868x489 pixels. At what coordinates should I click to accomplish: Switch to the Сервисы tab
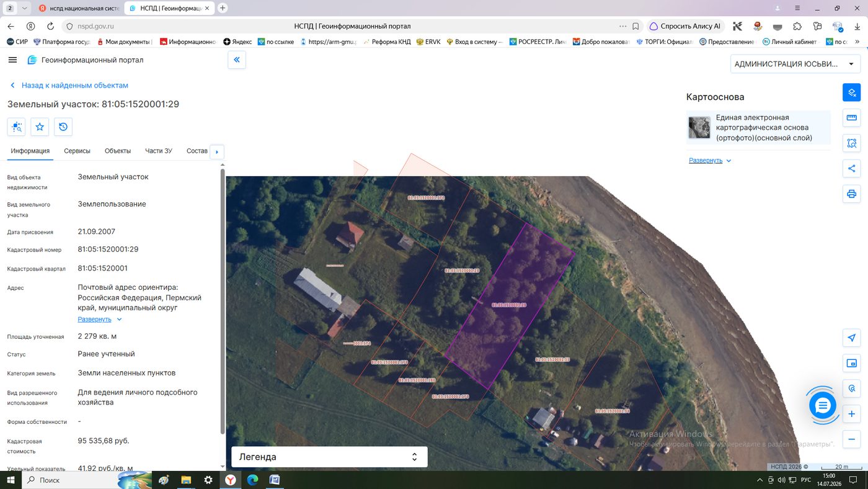coord(77,151)
